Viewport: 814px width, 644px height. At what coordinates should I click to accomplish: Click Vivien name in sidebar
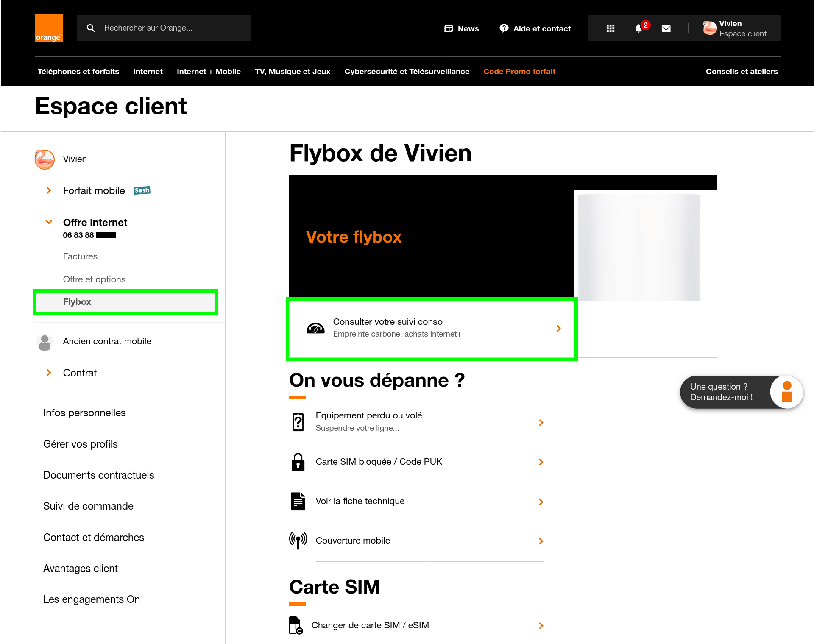click(75, 159)
